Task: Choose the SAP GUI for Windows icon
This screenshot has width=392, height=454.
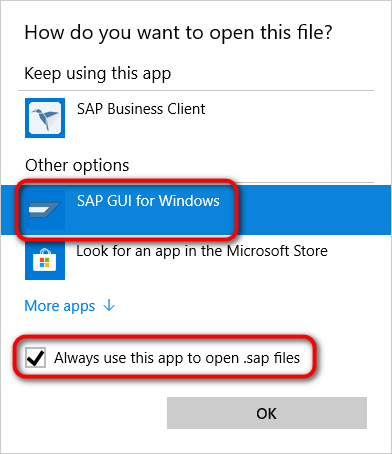Action: (x=45, y=210)
